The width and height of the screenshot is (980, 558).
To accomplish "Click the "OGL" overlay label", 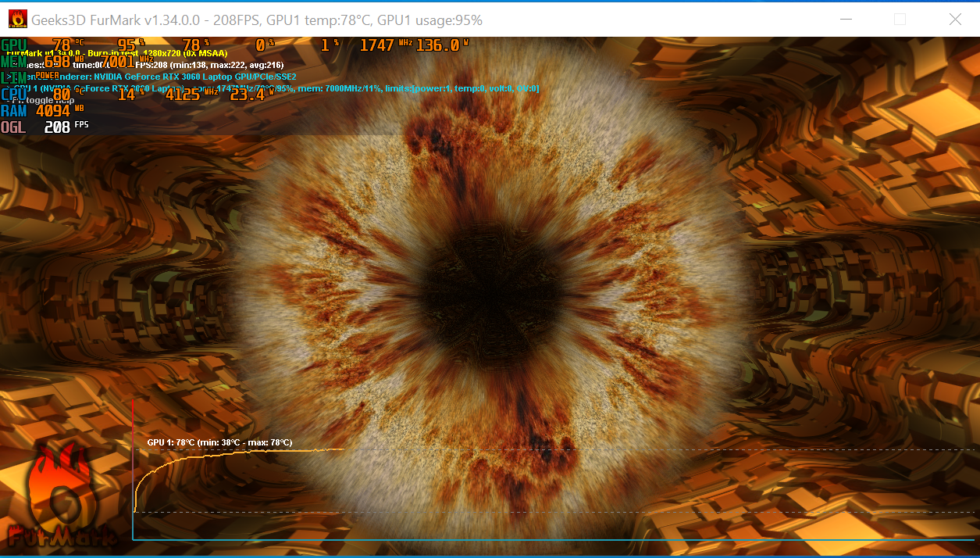I will 13,127.
